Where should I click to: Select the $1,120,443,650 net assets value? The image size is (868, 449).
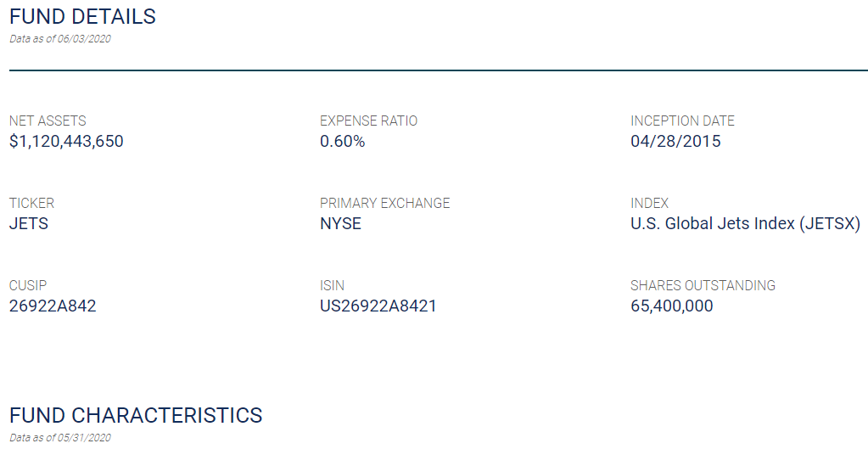(66, 142)
